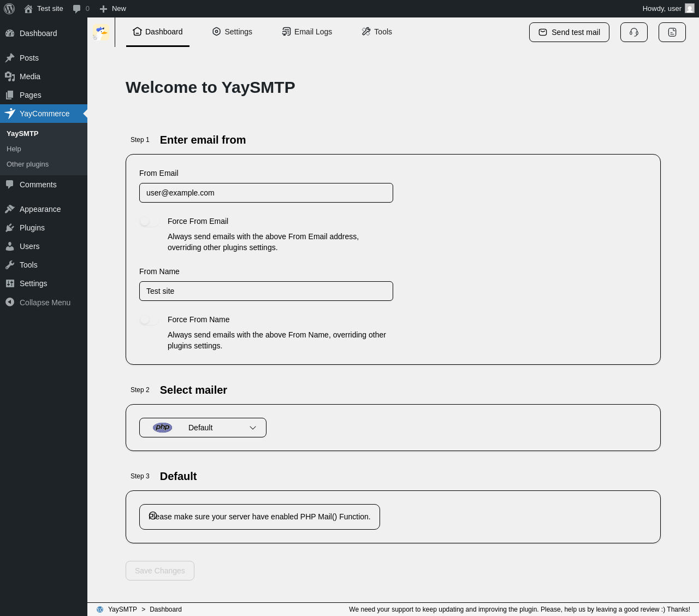Click the Force From Name label
Image resolution: width=699 pixels, height=616 pixels.
coord(198,319)
